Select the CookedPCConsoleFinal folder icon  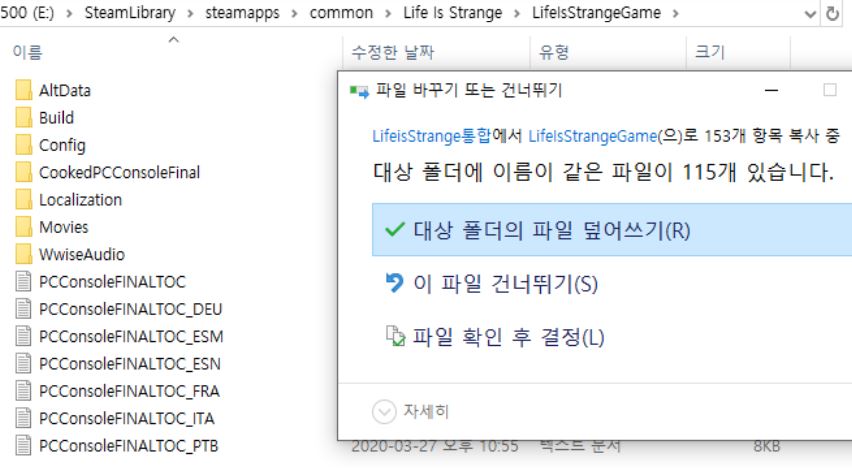pos(23,172)
